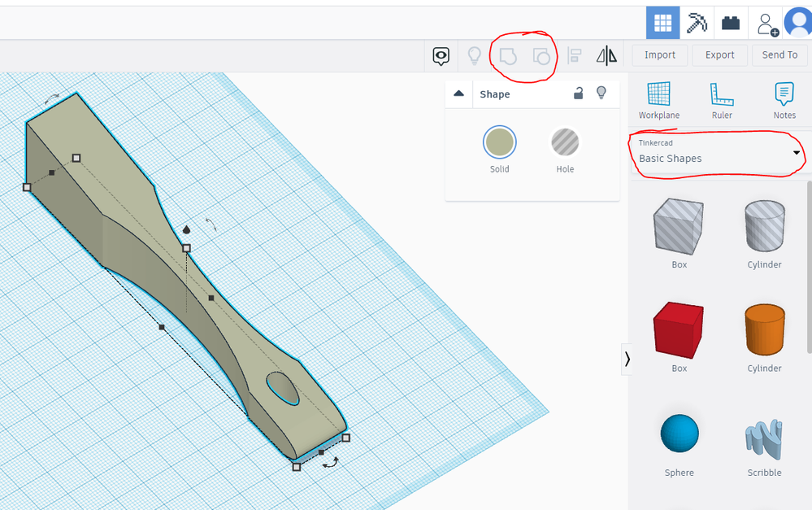The height and width of the screenshot is (510, 812).
Task: Hide selected shape with panel lightbulb
Action: click(x=601, y=93)
